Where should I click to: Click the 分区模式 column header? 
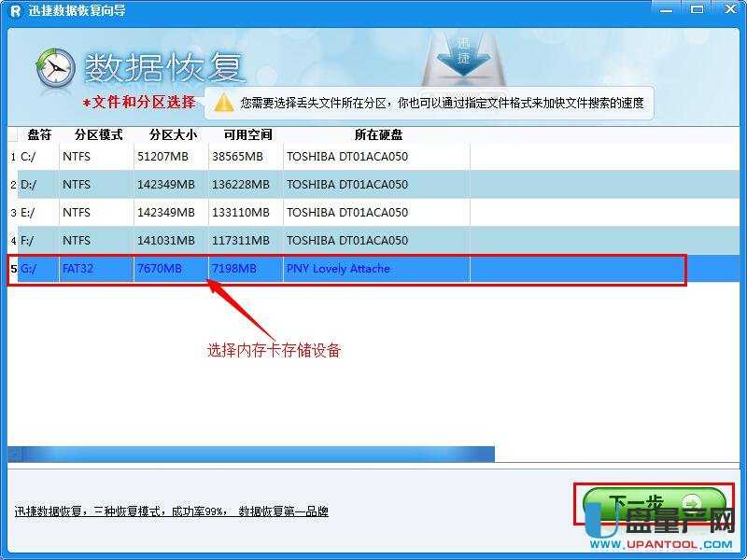92,134
